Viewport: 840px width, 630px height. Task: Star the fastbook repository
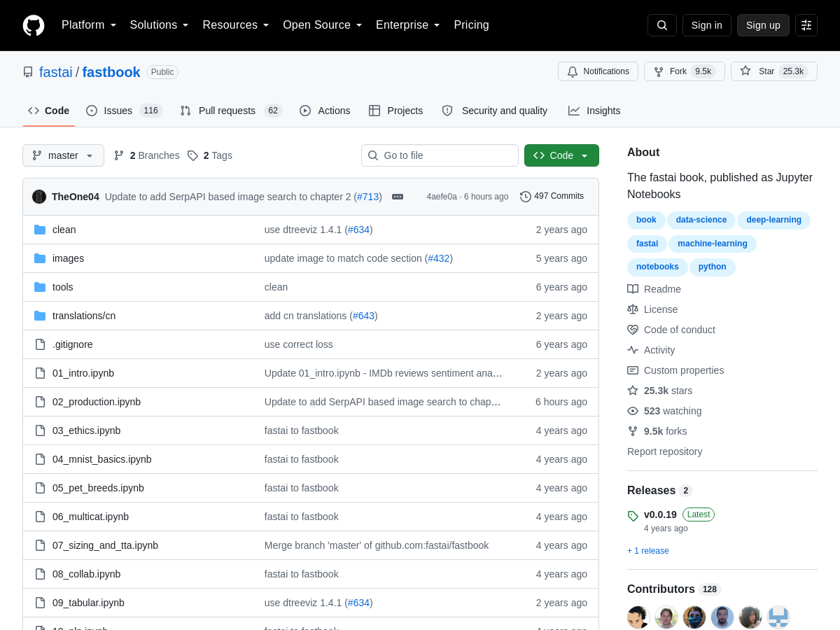coord(773,71)
